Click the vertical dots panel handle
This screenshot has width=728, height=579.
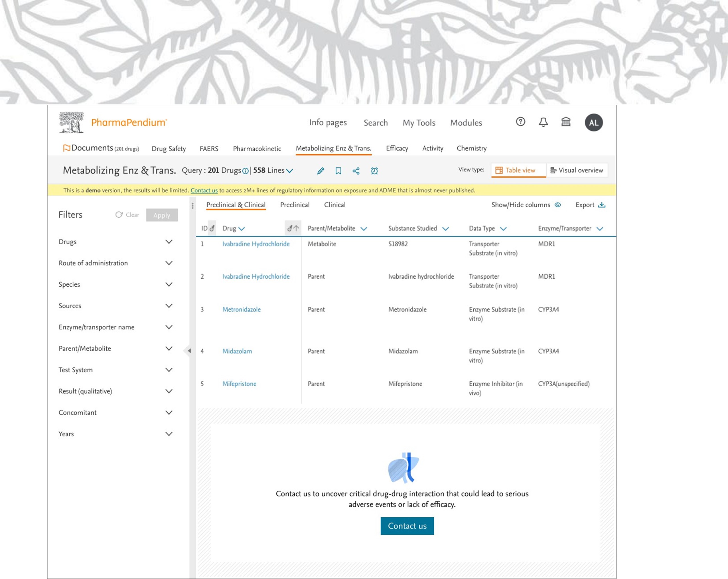[192, 206]
